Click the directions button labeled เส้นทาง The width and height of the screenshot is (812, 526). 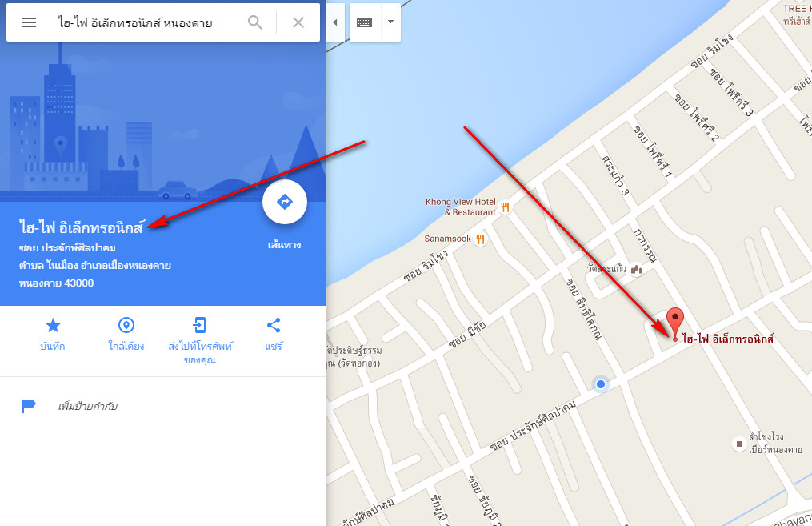[284, 202]
